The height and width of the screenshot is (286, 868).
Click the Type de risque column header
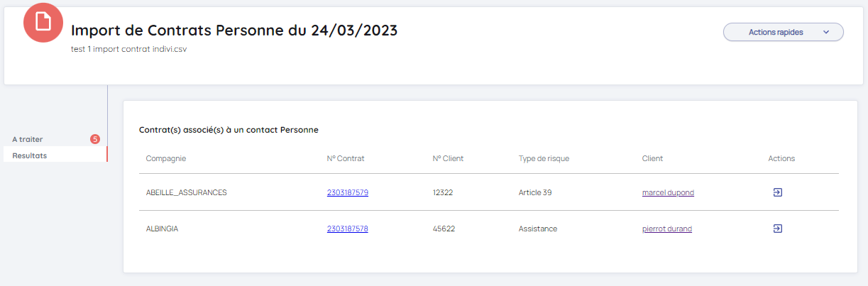click(x=544, y=158)
